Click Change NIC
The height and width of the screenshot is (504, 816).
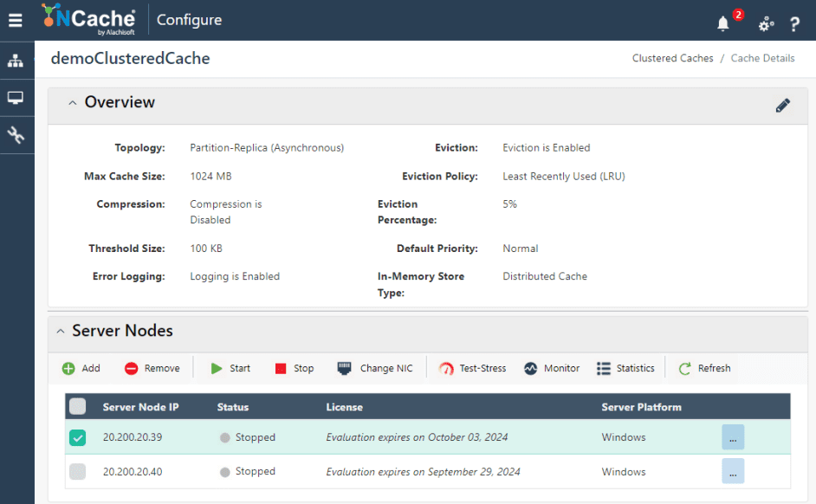pos(375,368)
